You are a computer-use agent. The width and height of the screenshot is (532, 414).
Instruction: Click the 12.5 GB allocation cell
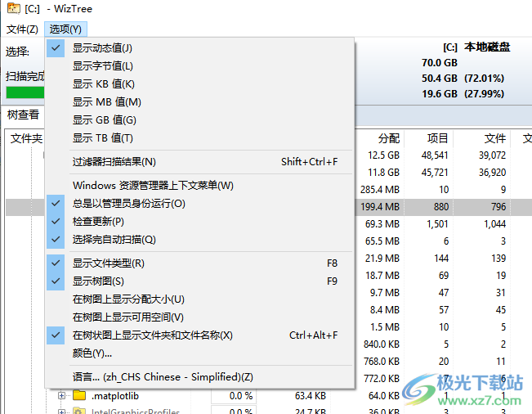pos(383,155)
